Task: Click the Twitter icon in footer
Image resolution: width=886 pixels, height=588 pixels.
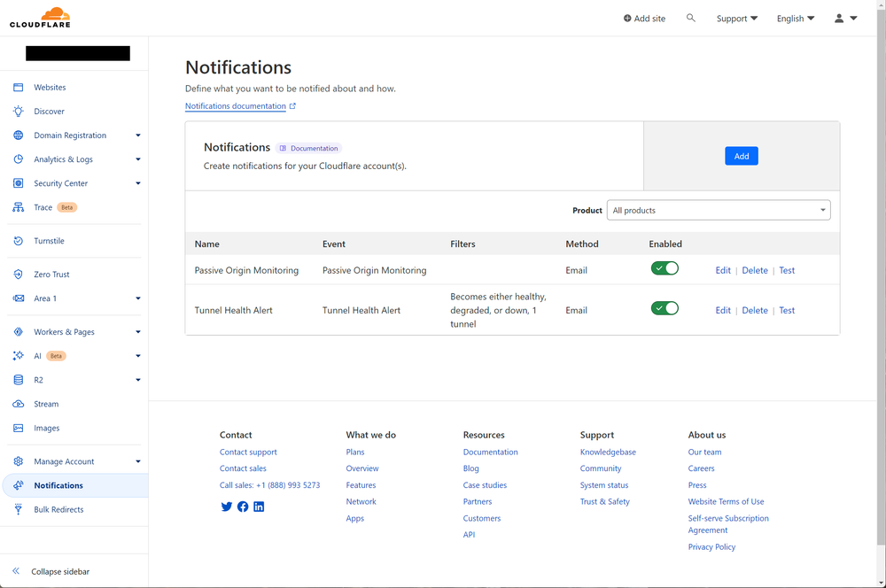Action: pos(227,507)
